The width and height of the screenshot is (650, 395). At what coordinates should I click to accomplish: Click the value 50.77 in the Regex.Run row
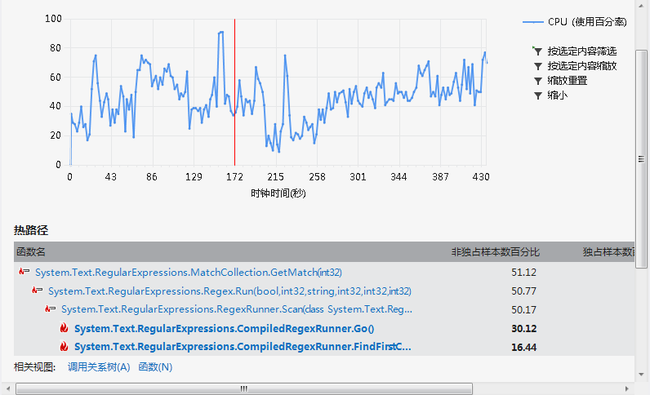pyautogui.click(x=524, y=291)
